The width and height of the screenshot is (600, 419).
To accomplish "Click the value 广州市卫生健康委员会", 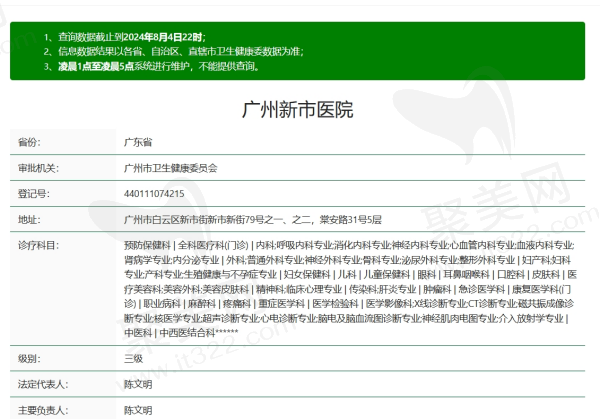I will click(170, 168).
